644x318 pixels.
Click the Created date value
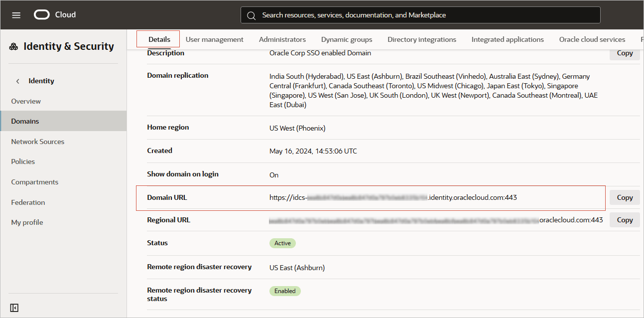(x=313, y=151)
